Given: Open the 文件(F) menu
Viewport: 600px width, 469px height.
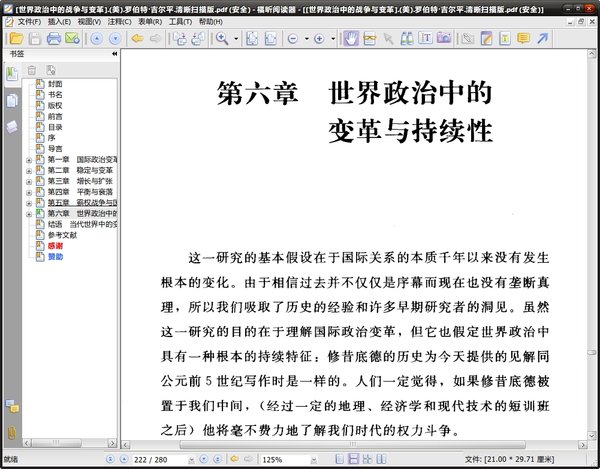Looking at the screenshot, I should [x=29, y=22].
